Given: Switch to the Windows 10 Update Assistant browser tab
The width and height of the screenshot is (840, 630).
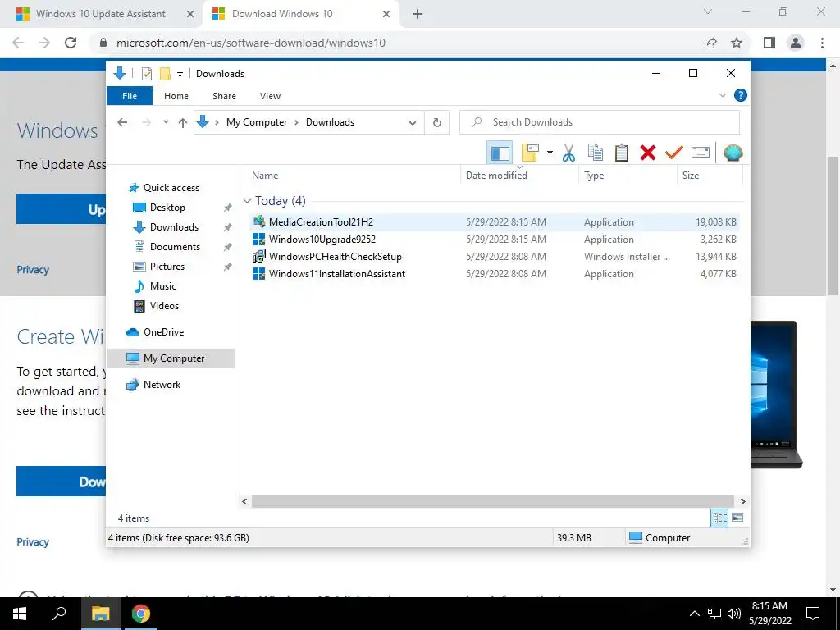Looking at the screenshot, I should click(x=100, y=14).
